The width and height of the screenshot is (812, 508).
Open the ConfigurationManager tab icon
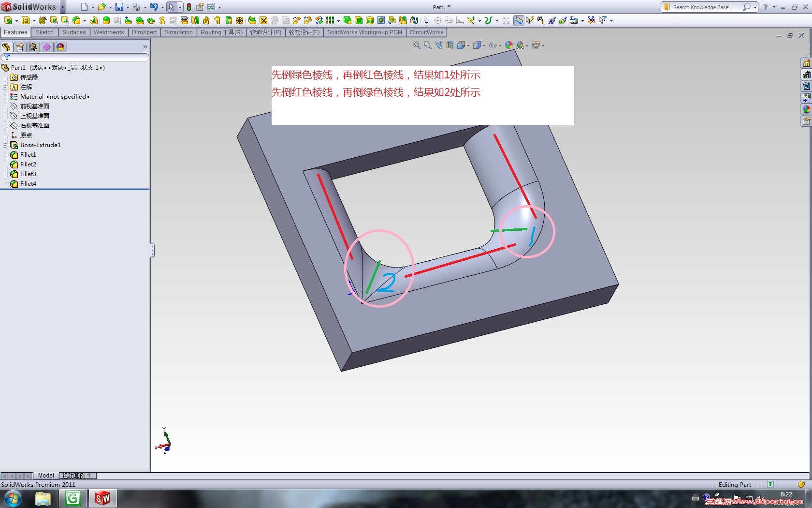pos(33,47)
